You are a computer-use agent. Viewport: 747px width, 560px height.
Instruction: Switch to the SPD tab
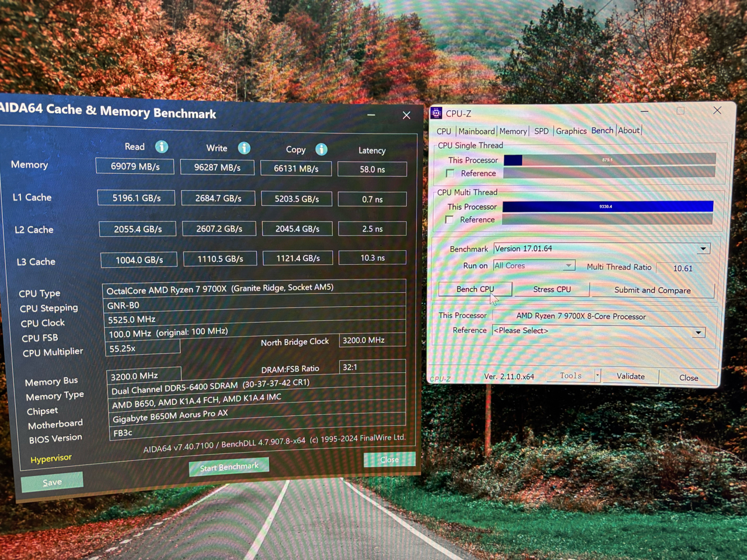(x=541, y=131)
